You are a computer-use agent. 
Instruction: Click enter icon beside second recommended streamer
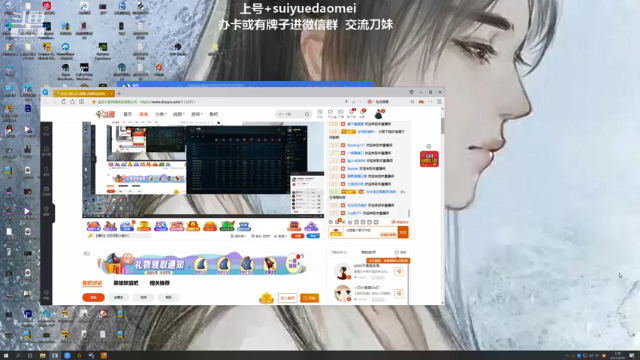coord(399,293)
